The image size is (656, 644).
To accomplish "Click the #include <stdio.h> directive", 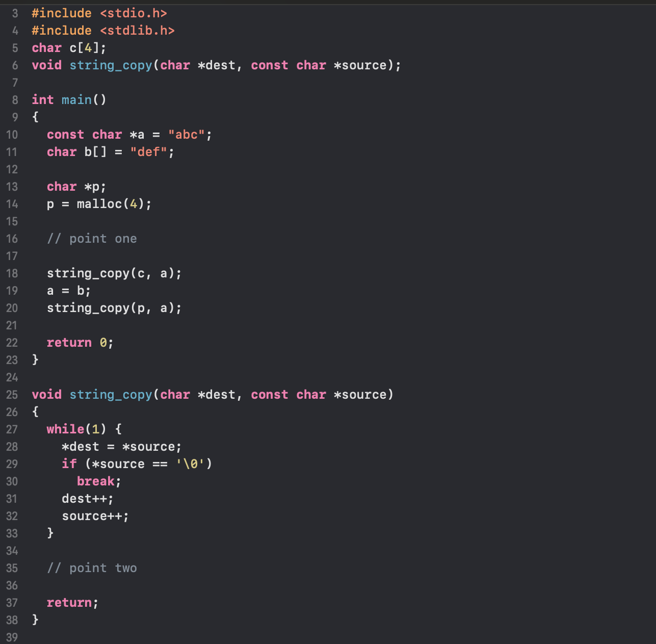I will 99,13.
